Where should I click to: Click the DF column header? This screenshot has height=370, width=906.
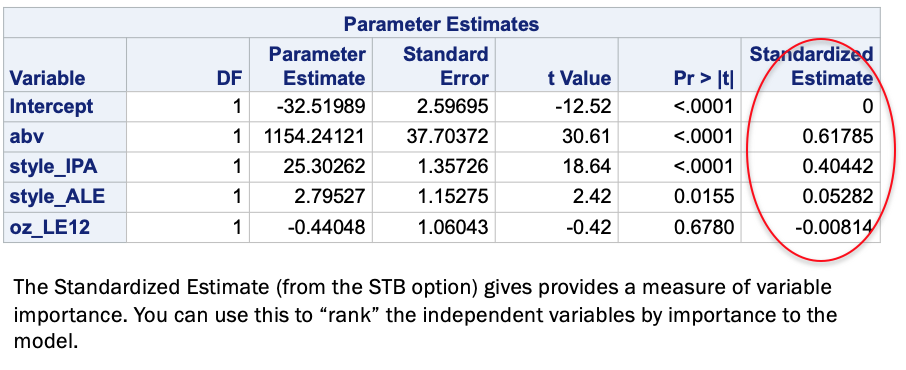(228, 78)
